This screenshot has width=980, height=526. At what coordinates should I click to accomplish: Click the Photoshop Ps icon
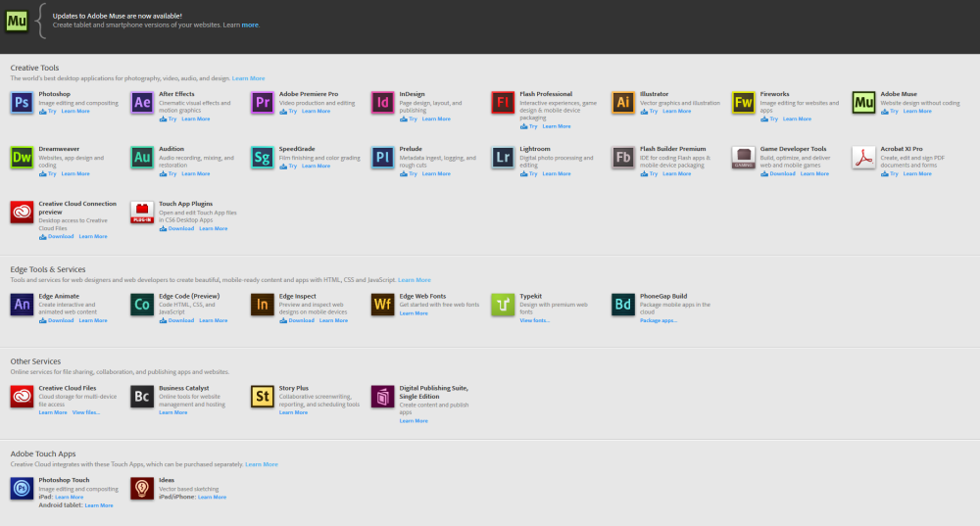tap(22, 103)
